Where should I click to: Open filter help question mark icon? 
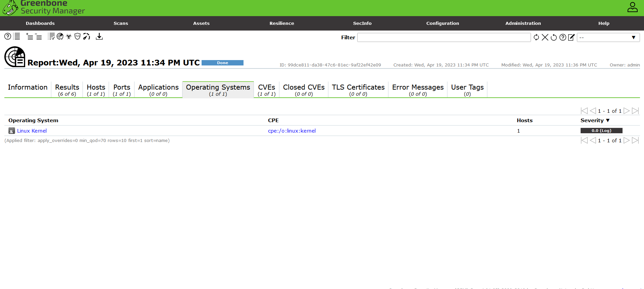563,37
